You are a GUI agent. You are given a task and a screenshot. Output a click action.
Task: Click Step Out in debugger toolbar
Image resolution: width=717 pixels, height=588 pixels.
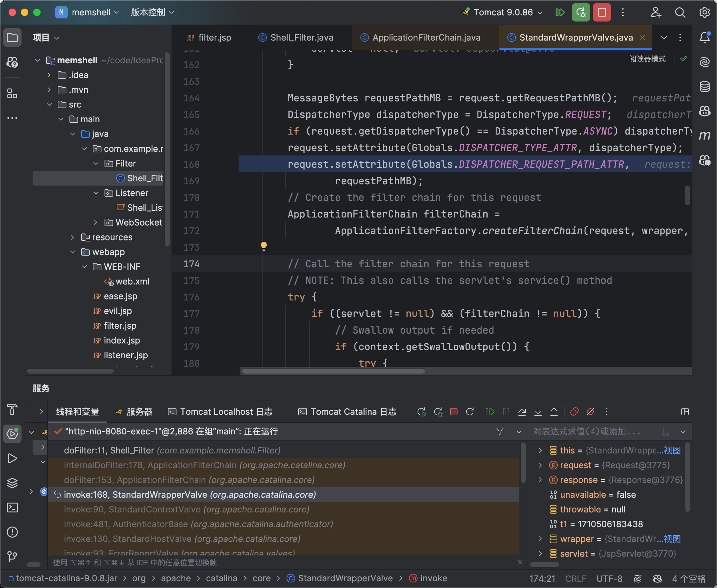point(554,412)
